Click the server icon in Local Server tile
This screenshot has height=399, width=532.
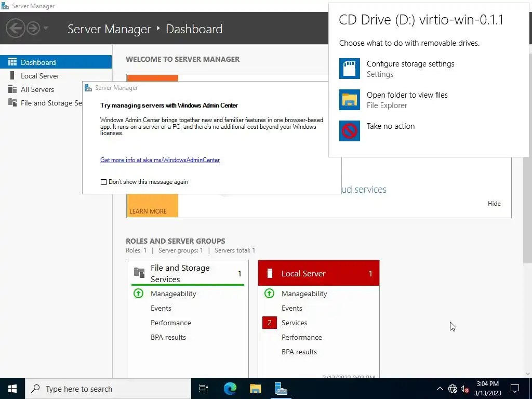pos(270,273)
